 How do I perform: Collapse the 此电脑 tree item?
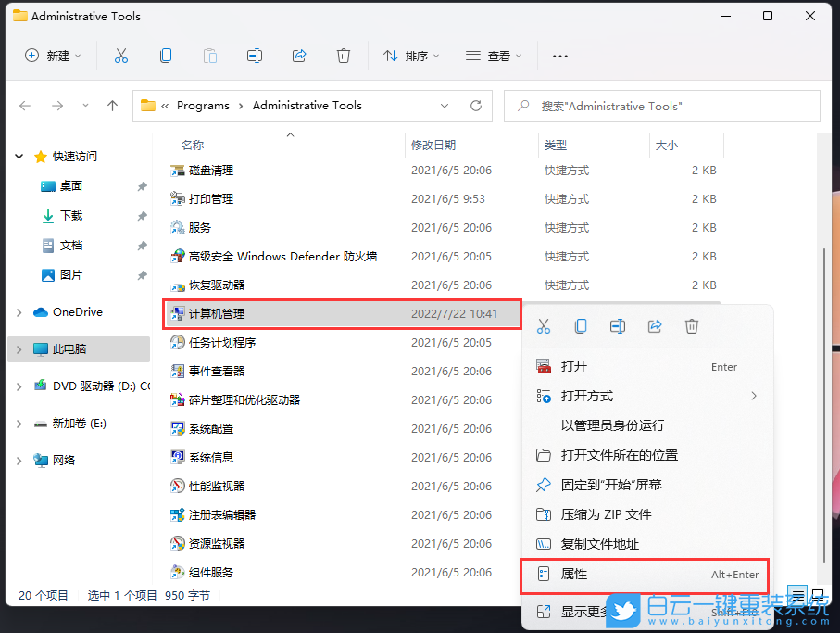point(19,349)
